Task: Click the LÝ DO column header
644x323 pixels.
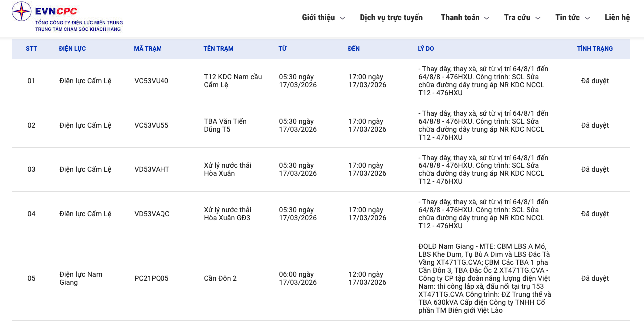Action: click(x=426, y=49)
